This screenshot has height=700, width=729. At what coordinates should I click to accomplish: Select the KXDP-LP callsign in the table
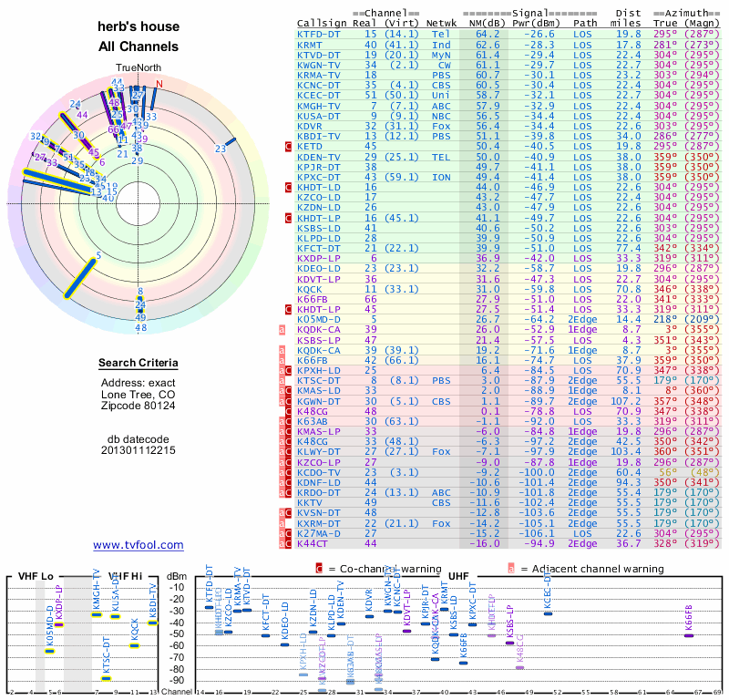tap(318, 258)
